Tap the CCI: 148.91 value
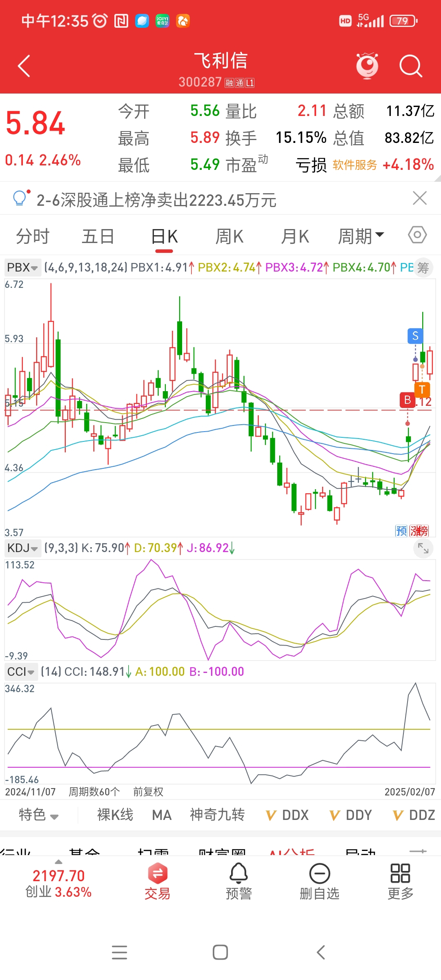Viewport: 441px width, 980px height. tap(98, 672)
